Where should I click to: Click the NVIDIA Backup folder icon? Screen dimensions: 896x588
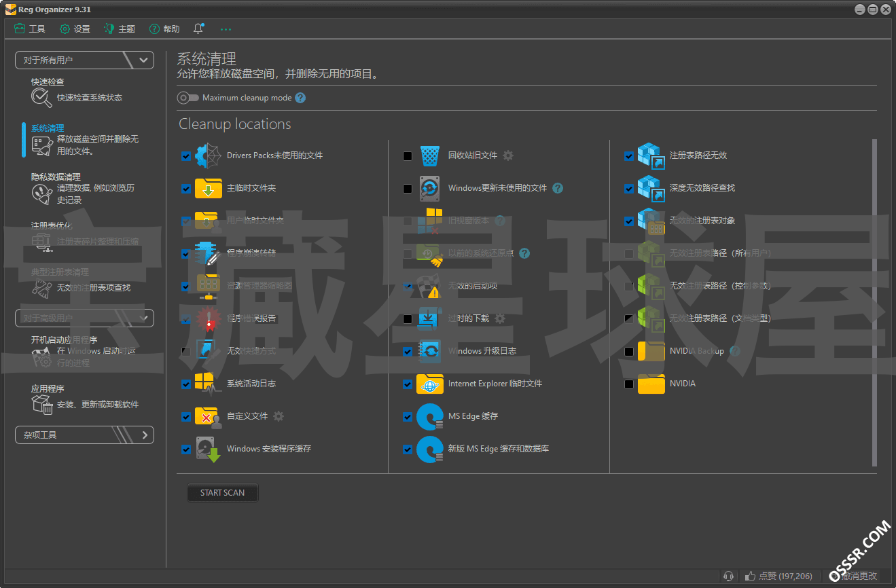tap(651, 351)
